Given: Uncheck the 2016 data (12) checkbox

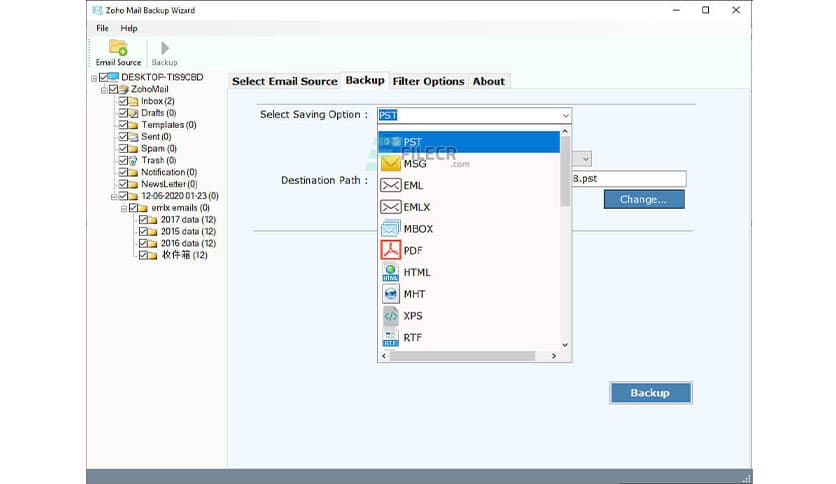Looking at the screenshot, I should (143, 244).
